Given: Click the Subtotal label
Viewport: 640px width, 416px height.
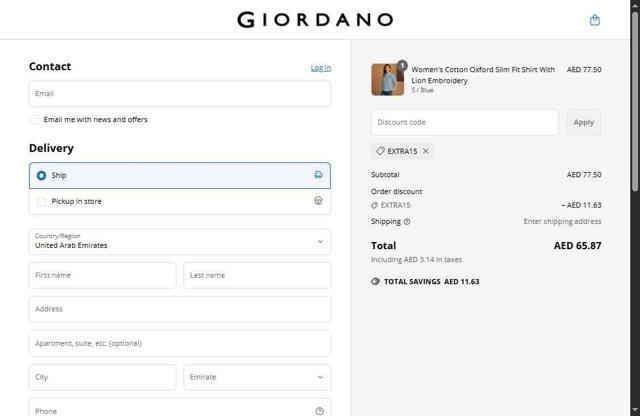Looking at the screenshot, I should click(385, 175).
